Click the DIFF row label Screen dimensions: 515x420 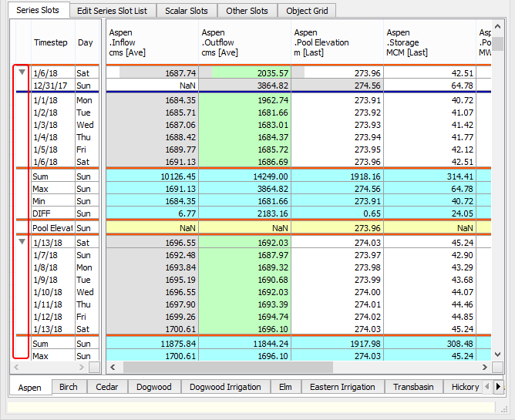point(52,213)
